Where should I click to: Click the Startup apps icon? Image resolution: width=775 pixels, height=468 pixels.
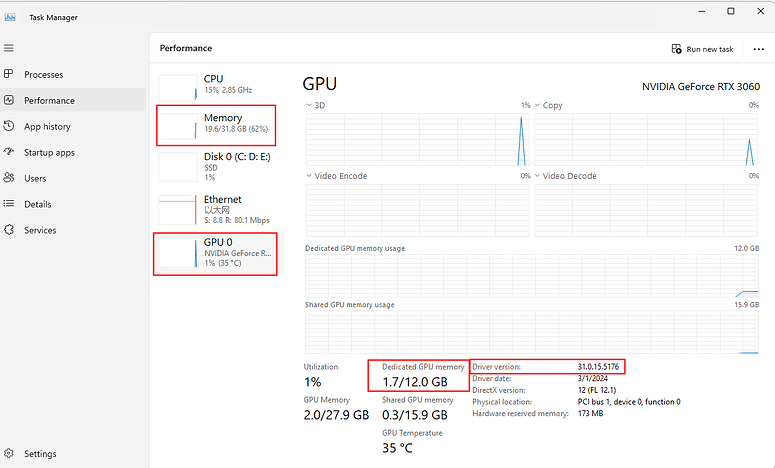pyautogui.click(x=9, y=153)
